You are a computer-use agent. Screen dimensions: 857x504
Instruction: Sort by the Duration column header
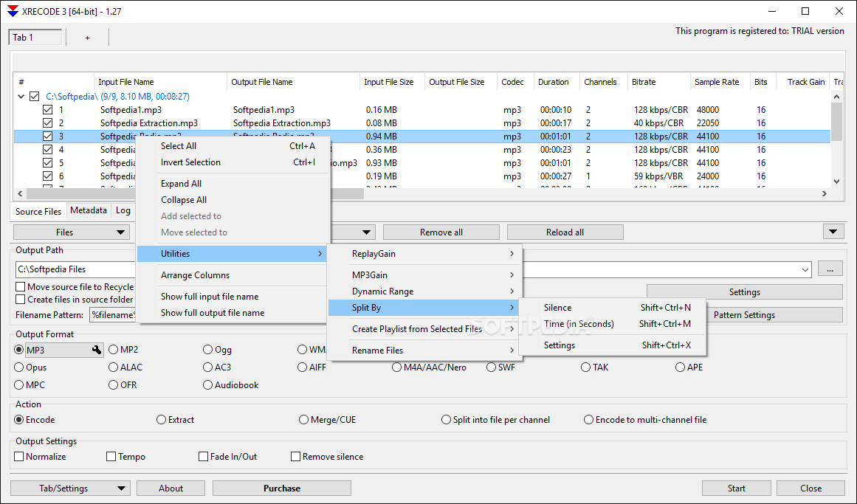556,82
